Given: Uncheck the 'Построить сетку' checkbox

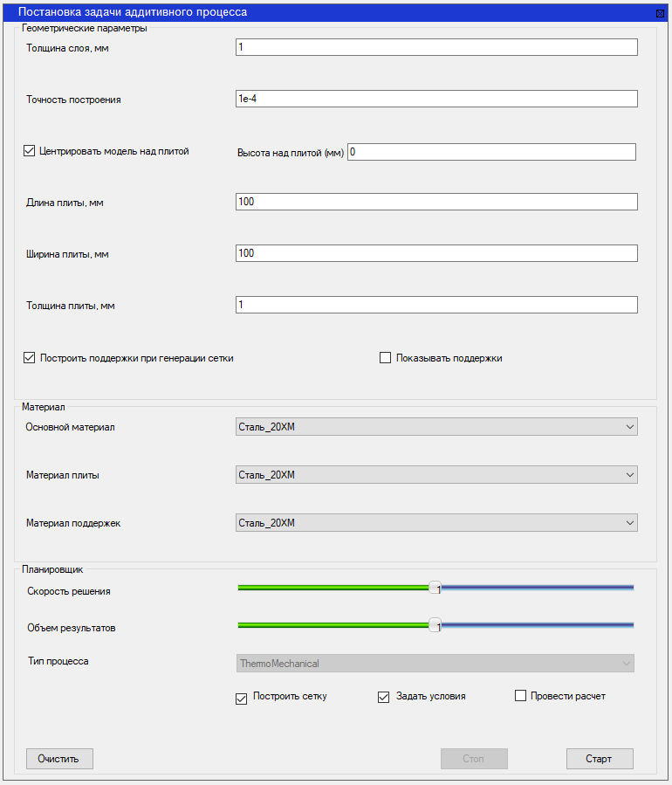Looking at the screenshot, I should click(x=242, y=698).
